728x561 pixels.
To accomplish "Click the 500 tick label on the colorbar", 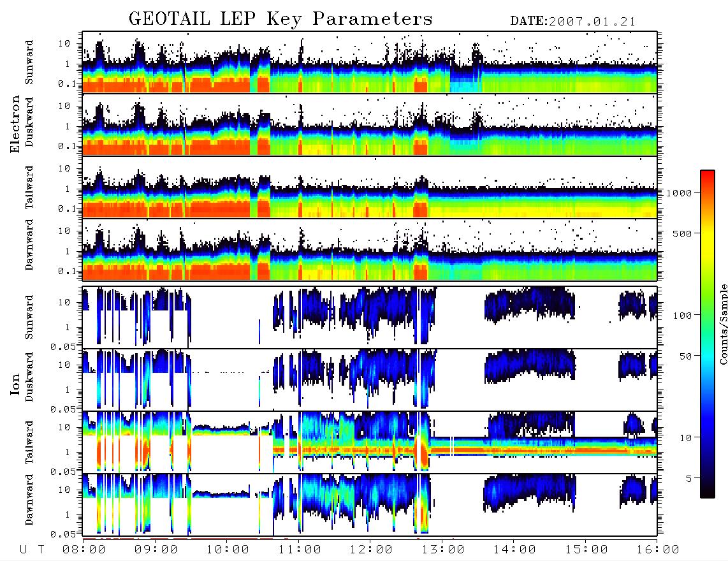I will 682,233.
